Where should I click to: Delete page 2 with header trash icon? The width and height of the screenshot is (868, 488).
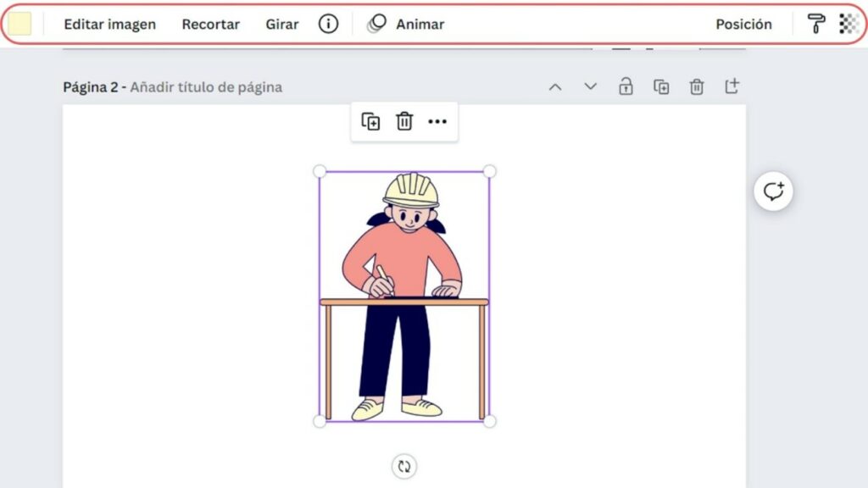click(697, 86)
